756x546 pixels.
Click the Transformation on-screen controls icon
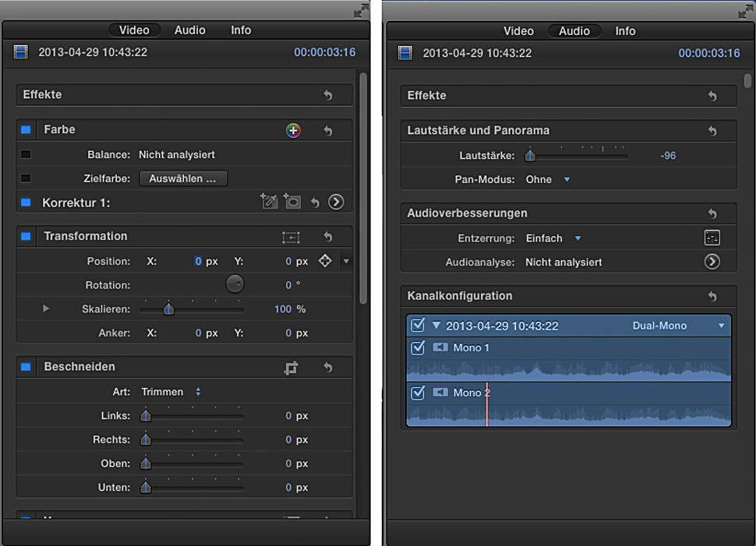coord(291,237)
